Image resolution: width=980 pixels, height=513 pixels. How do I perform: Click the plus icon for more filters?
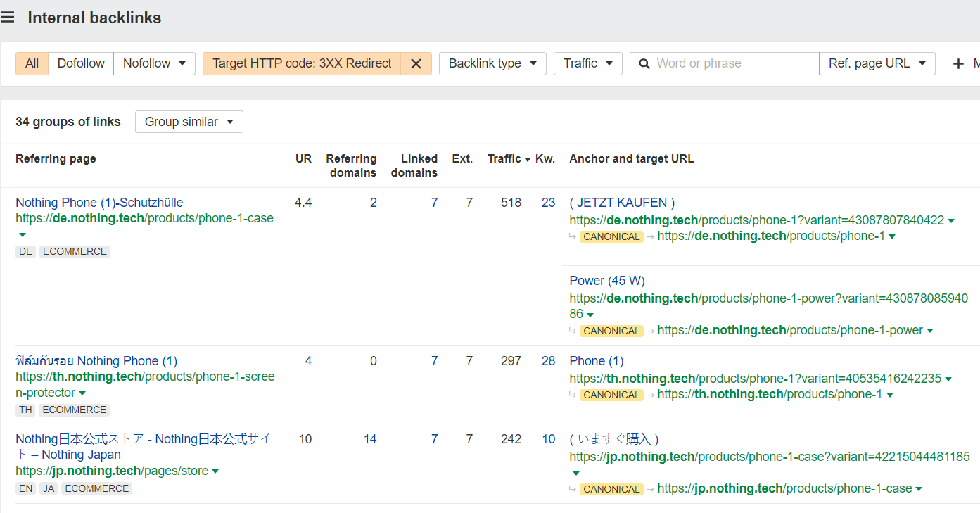coord(958,64)
